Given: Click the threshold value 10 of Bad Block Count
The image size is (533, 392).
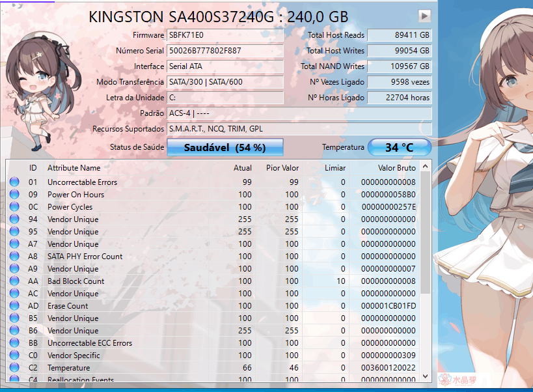Looking at the screenshot, I should pyautogui.click(x=341, y=281).
